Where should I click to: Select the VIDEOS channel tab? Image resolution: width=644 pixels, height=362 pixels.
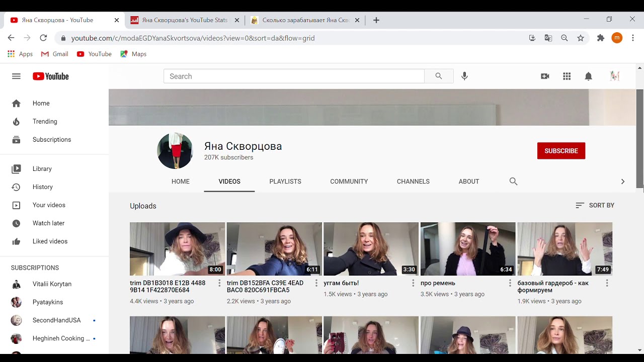pyautogui.click(x=229, y=182)
